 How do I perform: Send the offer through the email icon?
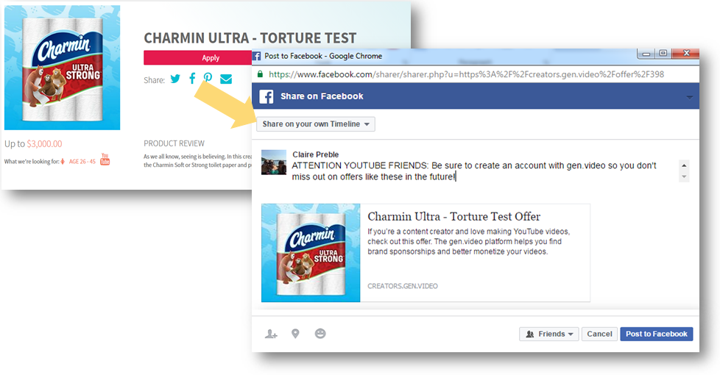click(x=226, y=79)
